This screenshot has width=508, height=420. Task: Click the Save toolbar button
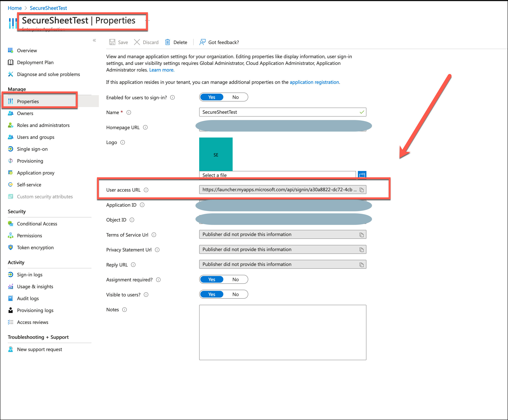119,42
